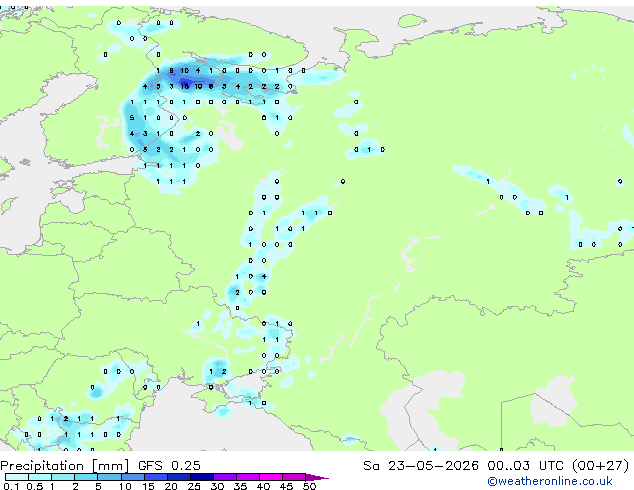Click the legend arrow beyond 50 mm
Image resolution: width=634 pixels, height=490 pixels.
pos(317,477)
